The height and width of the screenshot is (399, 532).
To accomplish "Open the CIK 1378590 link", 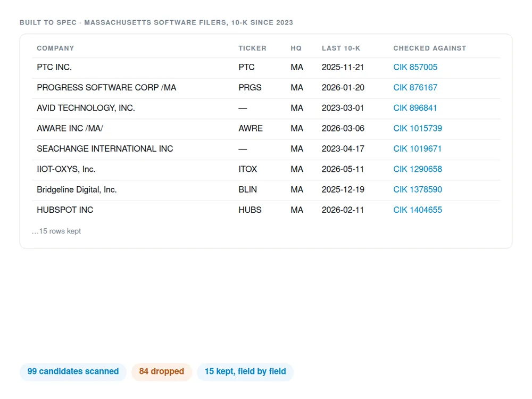I will pos(417,189).
